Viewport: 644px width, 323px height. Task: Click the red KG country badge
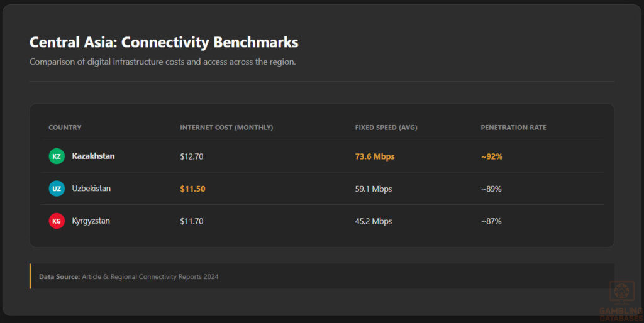pyautogui.click(x=57, y=221)
